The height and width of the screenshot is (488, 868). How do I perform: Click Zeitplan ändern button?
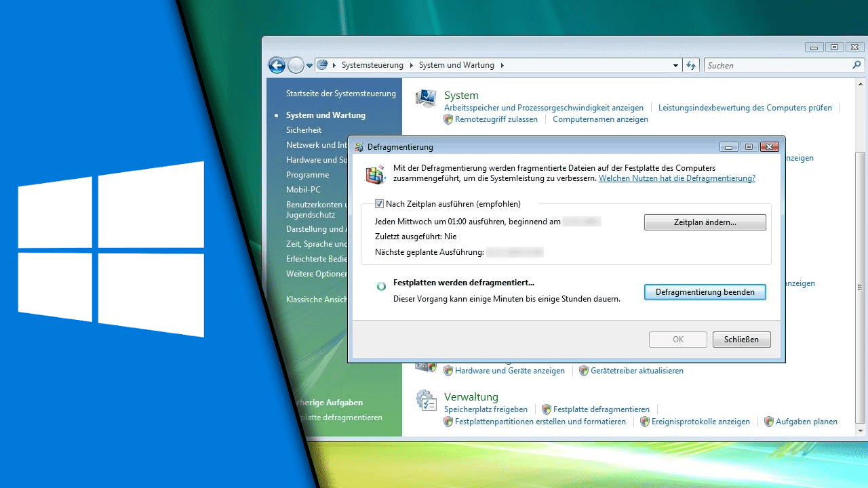[x=705, y=222]
